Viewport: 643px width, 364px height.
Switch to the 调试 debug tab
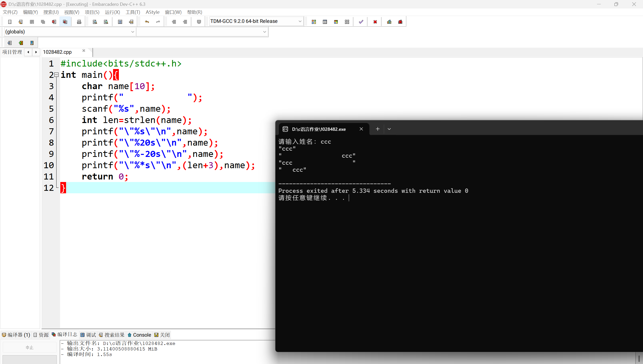(x=88, y=335)
